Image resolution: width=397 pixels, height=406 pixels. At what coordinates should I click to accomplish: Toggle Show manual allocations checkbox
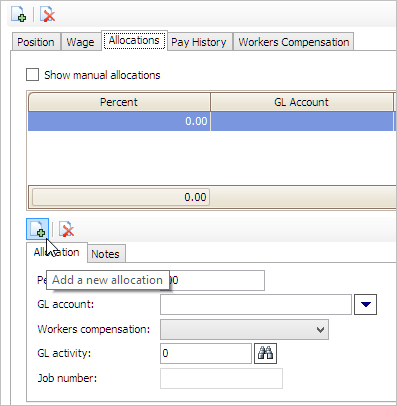click(x=32, y=75)
